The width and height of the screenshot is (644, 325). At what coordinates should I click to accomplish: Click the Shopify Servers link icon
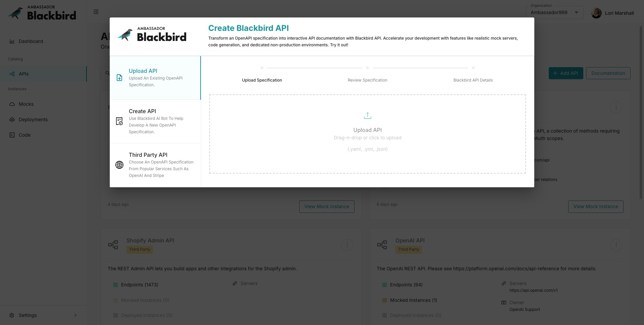point(235,283)
